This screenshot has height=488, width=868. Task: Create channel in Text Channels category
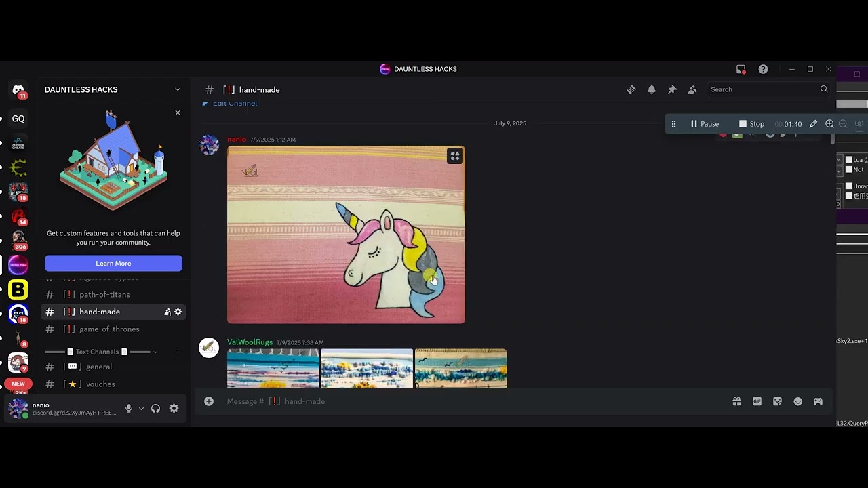pyautogui.click(x=178, y=352)
